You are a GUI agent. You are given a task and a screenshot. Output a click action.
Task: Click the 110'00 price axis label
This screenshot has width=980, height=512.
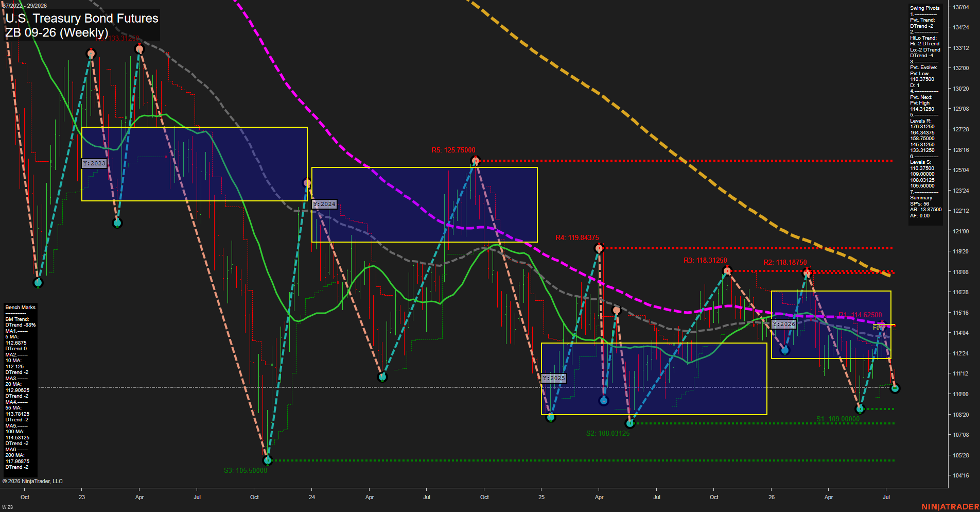[961, 394]
